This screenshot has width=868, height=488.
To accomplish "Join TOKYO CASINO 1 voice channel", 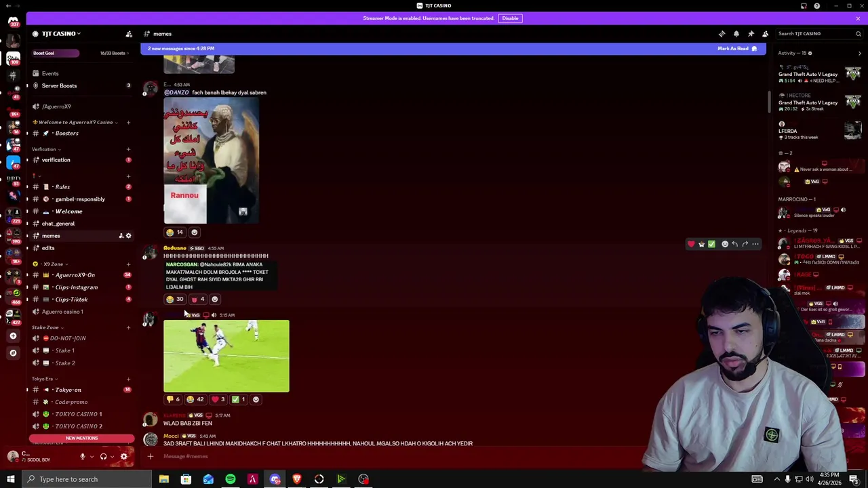I will (x=81, y=414).
